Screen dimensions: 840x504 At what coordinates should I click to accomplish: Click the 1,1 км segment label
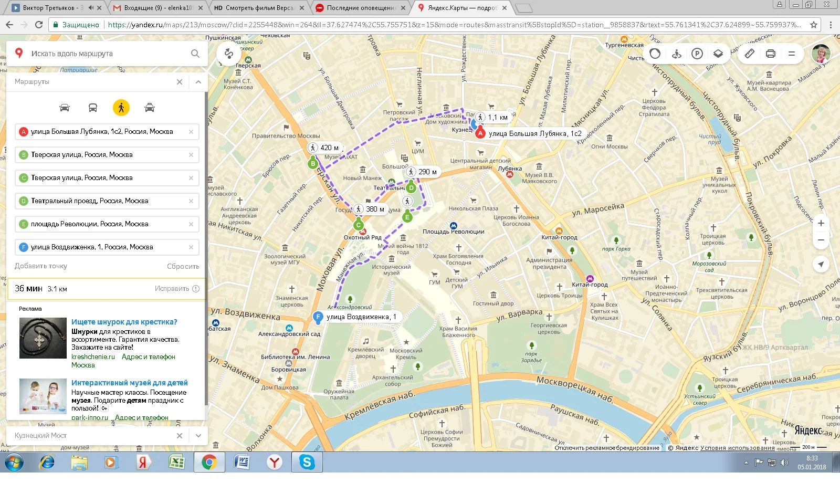coord(492,118)
